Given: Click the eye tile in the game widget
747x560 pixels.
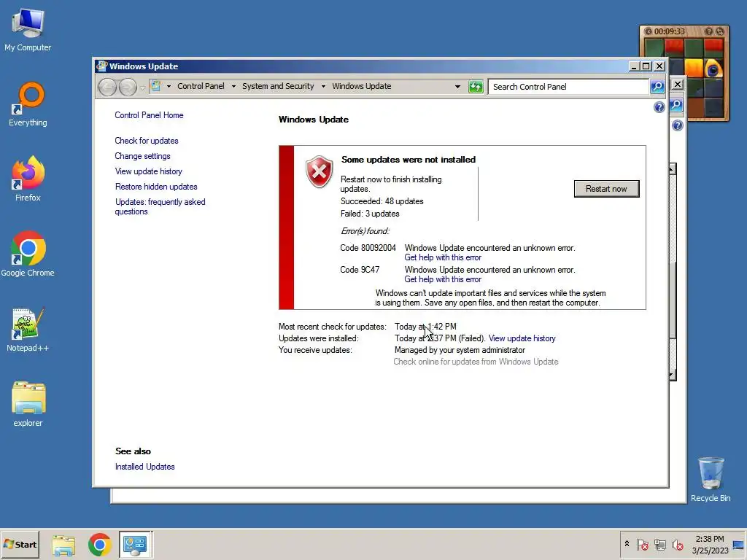Looking at the screenshot, I should point(713,70).
